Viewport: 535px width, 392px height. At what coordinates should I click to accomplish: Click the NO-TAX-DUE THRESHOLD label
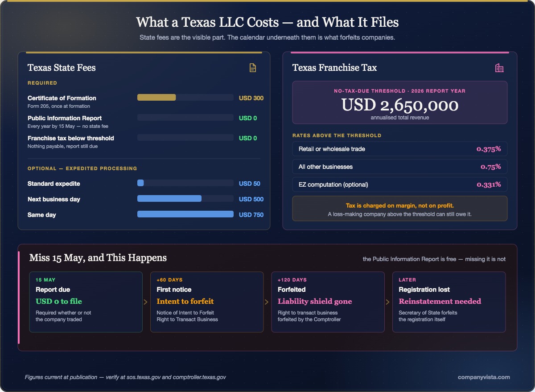click(x=400, y=91)
